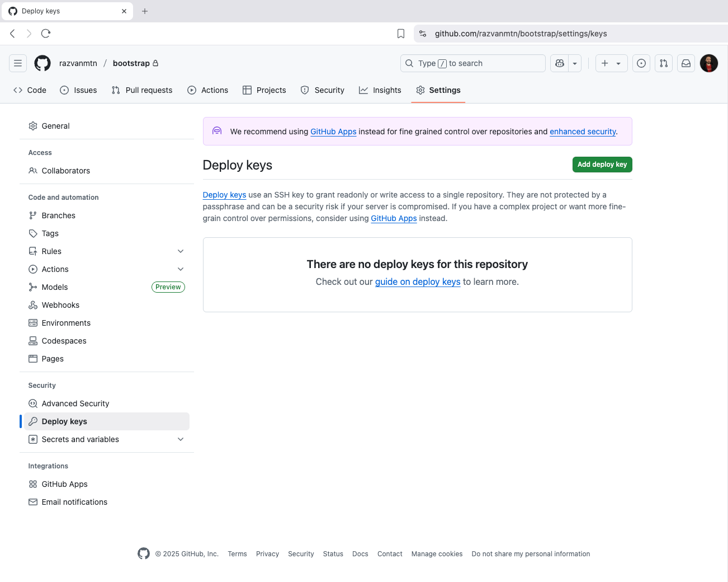This screenshot has height=582, width=728.
Task: Open the hamburger navigation menu
Action: (x=18, y=63)
